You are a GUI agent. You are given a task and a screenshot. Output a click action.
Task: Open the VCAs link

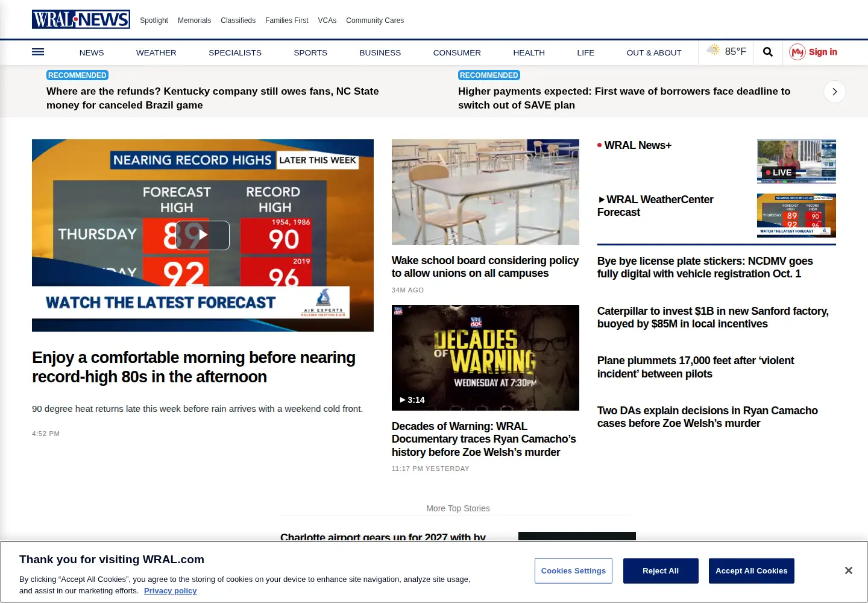click(327, 21)
